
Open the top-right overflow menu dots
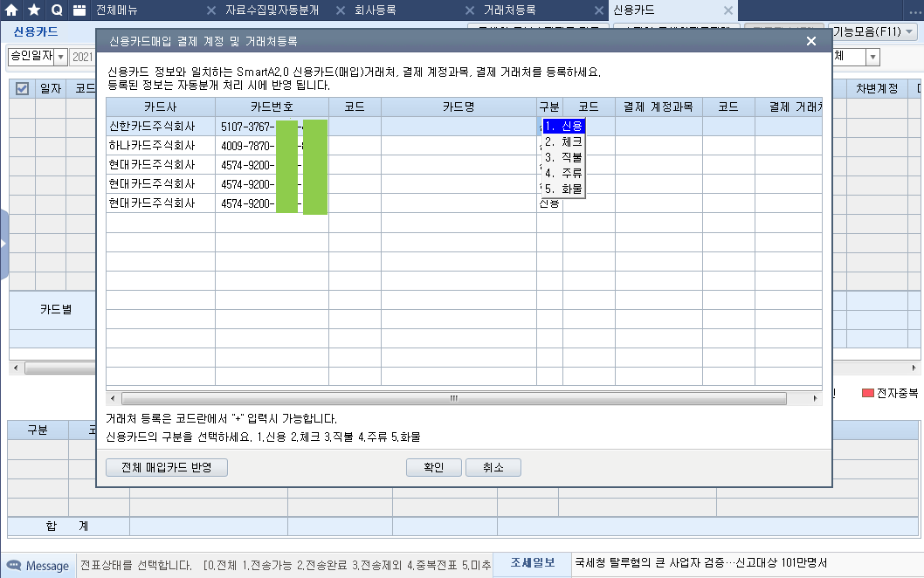[914, 10]
